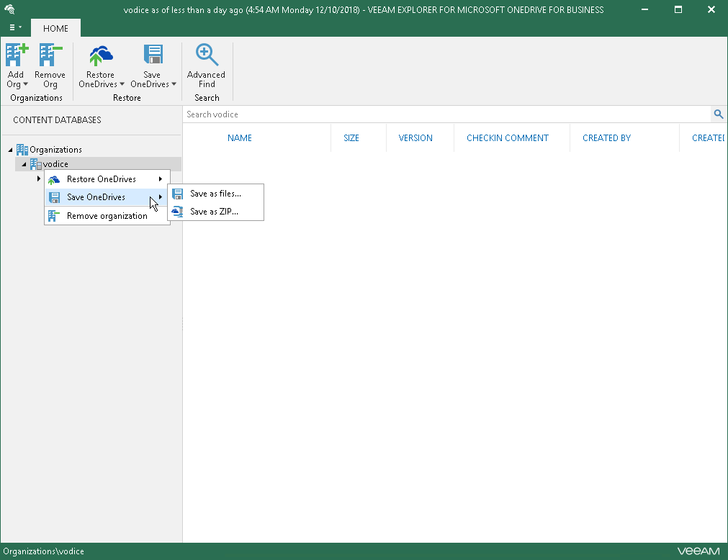Maximize the Veeam Explorer window
The height and width of the screenshot is (560, 728).
click(678, 9)
